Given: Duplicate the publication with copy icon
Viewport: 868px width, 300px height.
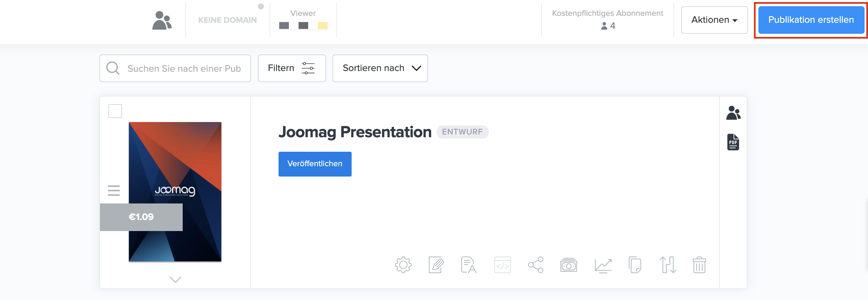Looking at the screenshot, I should (x=635, y=265).
